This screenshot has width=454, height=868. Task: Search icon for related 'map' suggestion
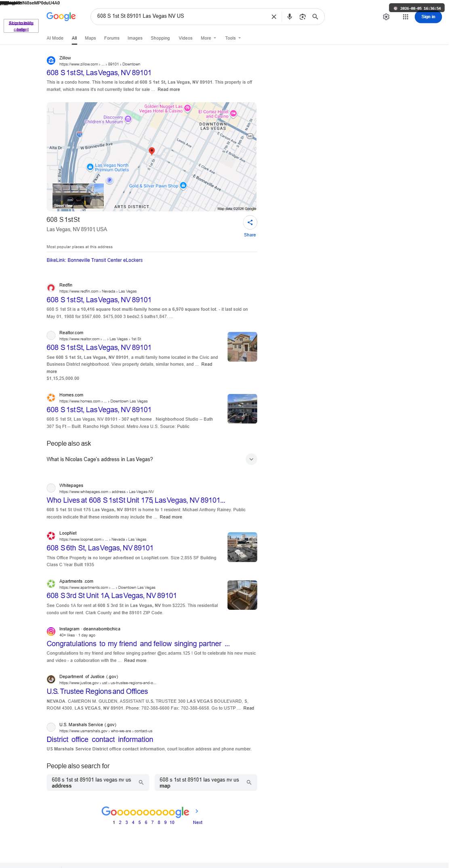(x=249, y=782)
